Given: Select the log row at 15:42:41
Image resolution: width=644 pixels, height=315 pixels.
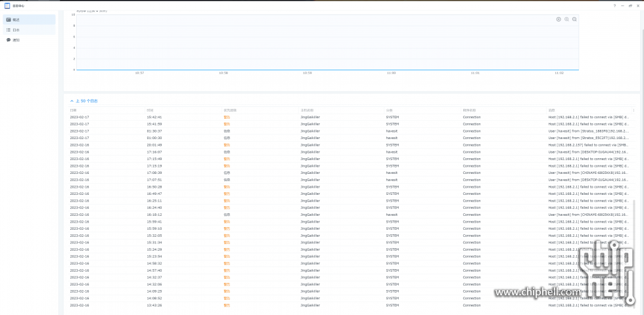Looking at the screenshot, I should tap(351, 117).
